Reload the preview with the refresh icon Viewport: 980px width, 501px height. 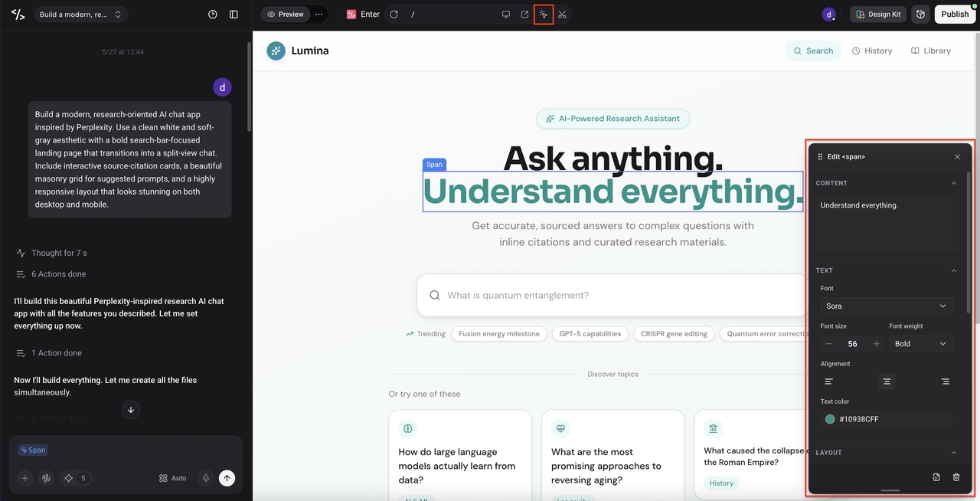click(x=394, y=15)
